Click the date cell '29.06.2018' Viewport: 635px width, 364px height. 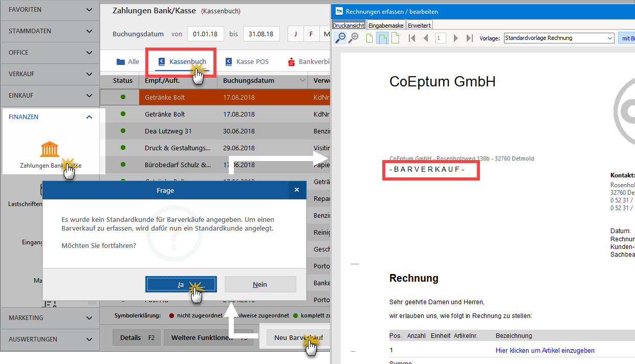click(239, 148)
